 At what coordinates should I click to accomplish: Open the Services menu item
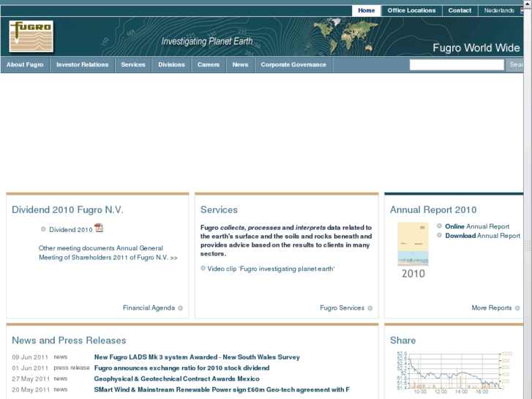133,65
